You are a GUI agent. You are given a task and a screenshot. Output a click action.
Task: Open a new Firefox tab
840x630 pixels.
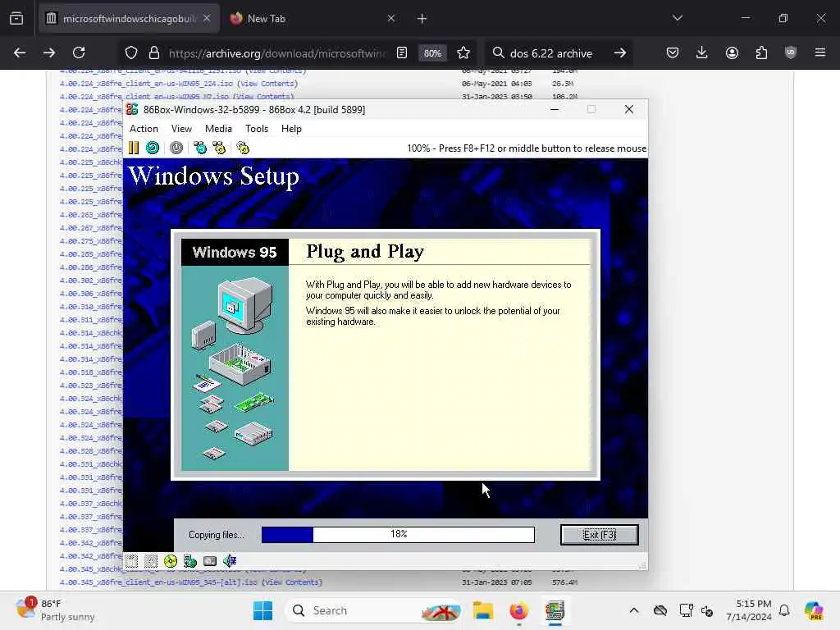422,19
